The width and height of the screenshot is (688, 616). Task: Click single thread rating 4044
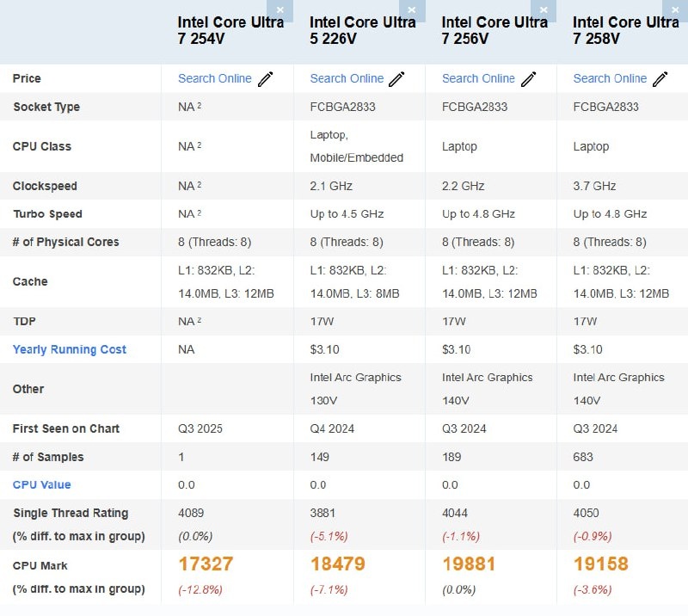455,514
